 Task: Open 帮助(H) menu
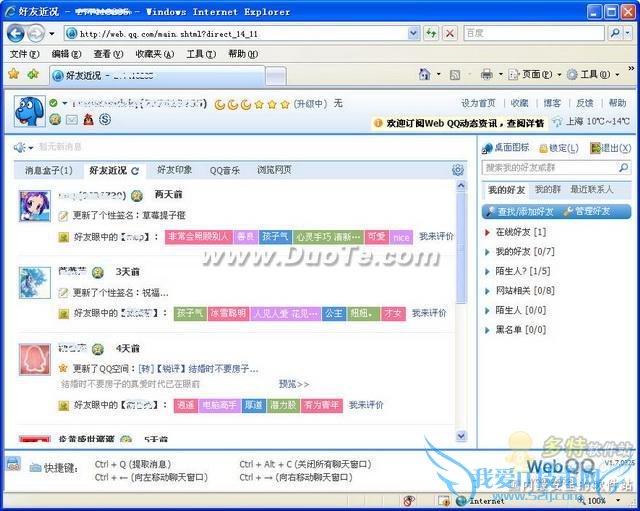point(243,54)
